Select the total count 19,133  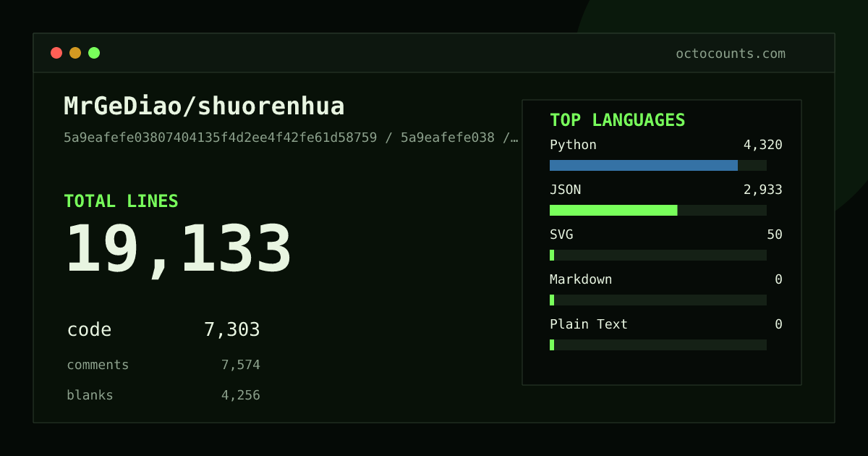[179, 250]
